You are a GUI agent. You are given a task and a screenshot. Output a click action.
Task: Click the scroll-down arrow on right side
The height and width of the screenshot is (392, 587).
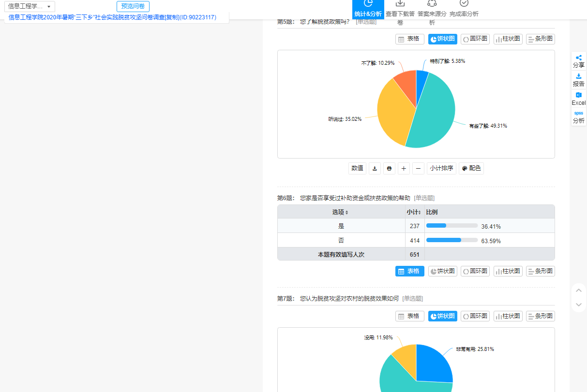click(x=578, y=305)
